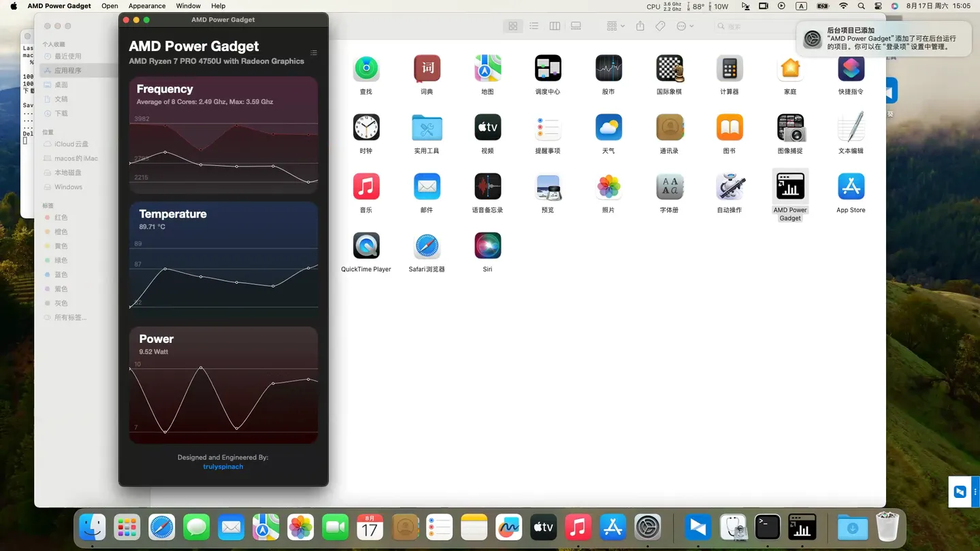Open Terminal from the Dock
Screen dimensions: 980x551
[768, 527]
